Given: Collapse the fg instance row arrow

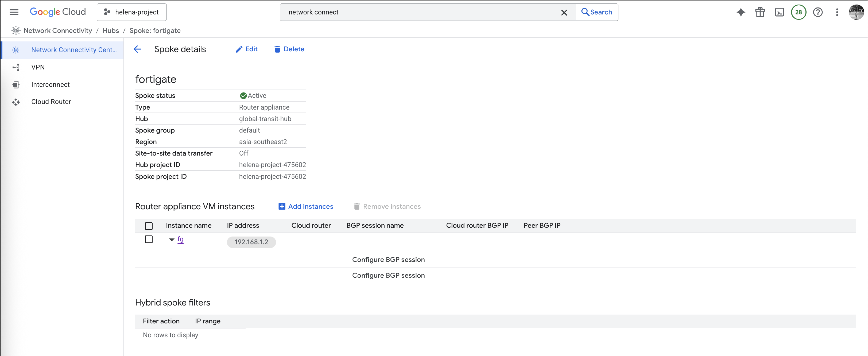Looking at the screenshot, I should click(x=172, y=240).
